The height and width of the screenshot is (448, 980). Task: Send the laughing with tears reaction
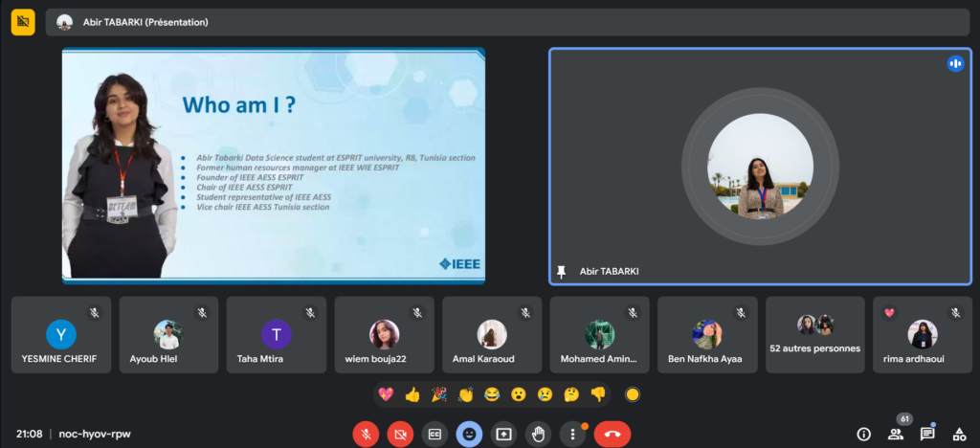(x=492, y=394)
